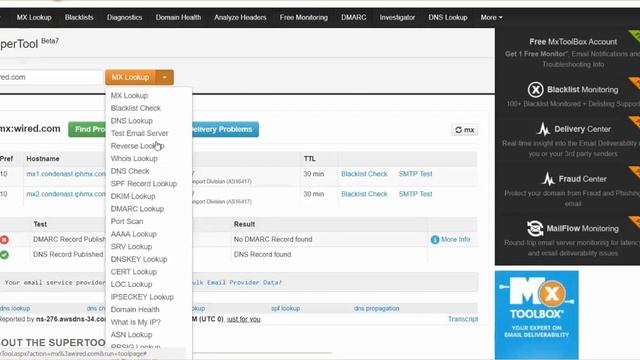This screenshot has width=640, height=360.
Task: Open the DNS Lookup nav item
Action: (x=448, y=18)
